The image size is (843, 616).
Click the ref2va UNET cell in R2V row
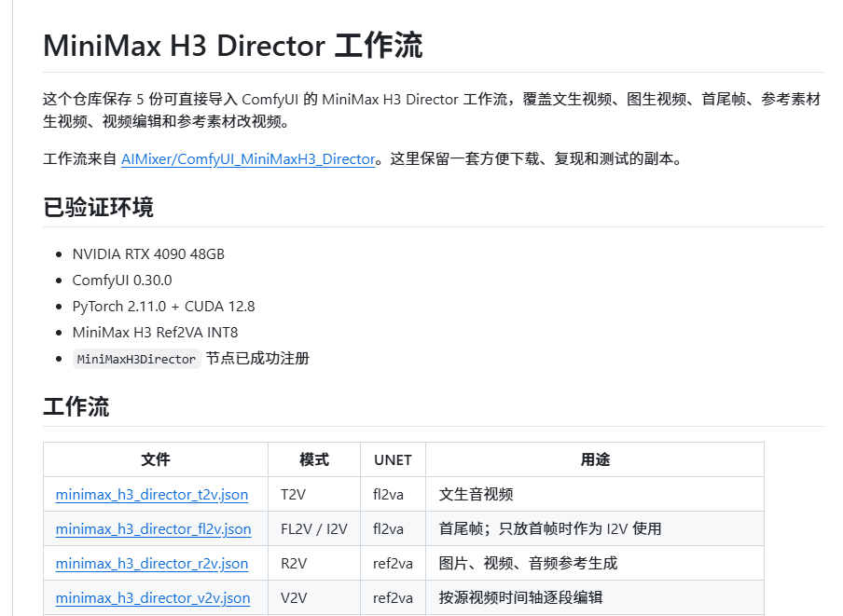[393, 564]
